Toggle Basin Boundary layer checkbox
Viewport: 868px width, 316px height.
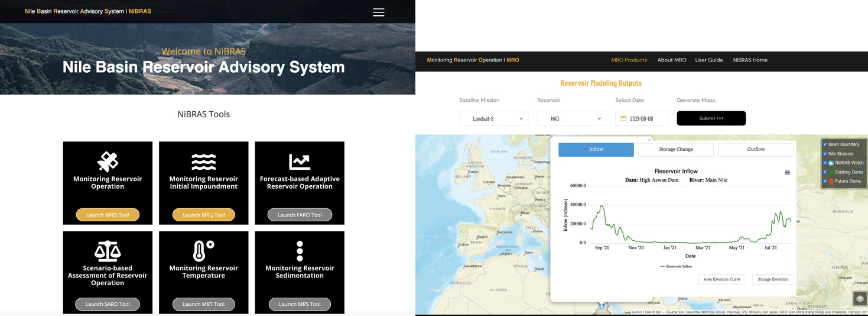click(x=825, y=144)
